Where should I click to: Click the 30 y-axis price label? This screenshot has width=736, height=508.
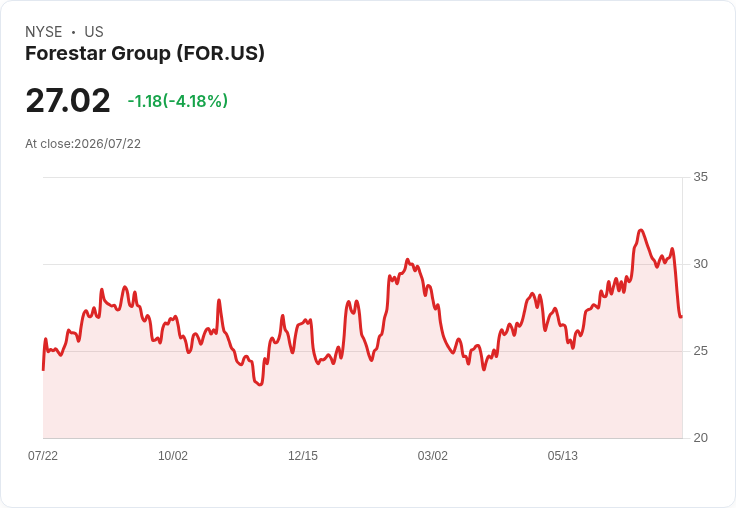click(x=700, y=264)
